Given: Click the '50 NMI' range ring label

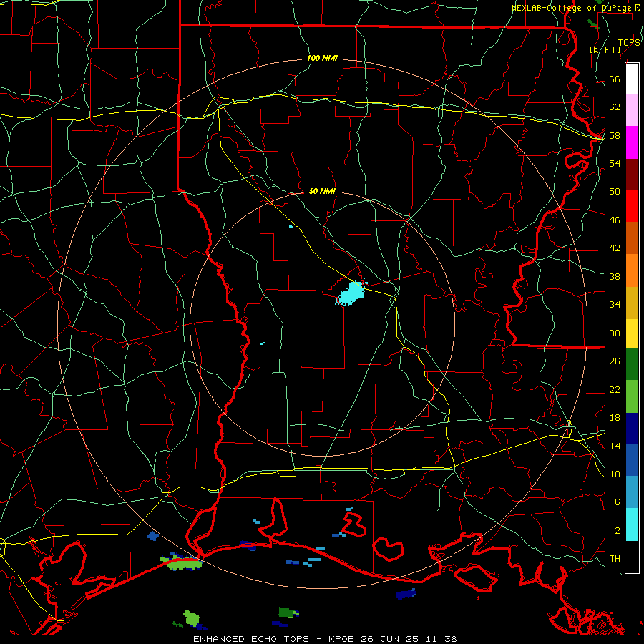Looking at the screenshot, I should click(x=322, y=191).
